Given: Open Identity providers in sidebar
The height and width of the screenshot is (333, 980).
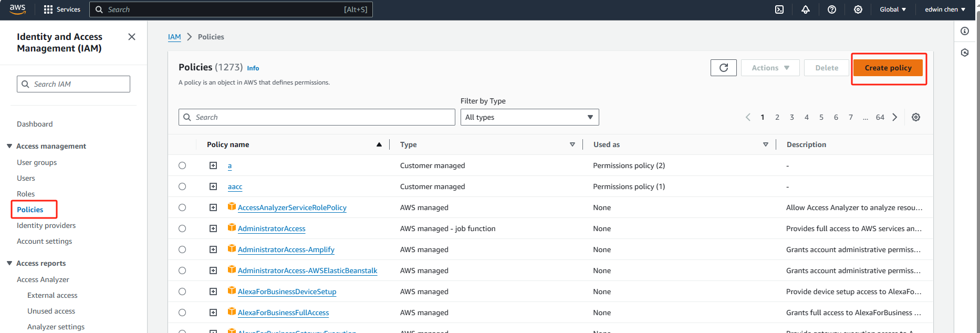Looking at the screenshot, I should 46,225.
